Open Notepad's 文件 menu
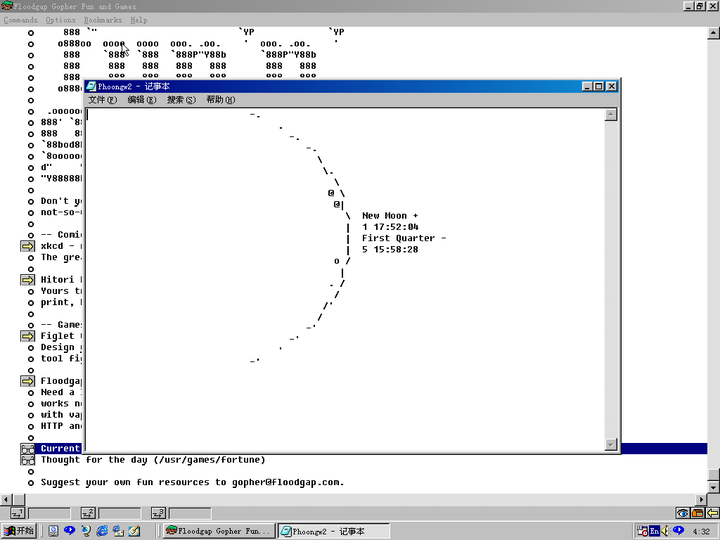720x540 pixels. pos(102,100)
